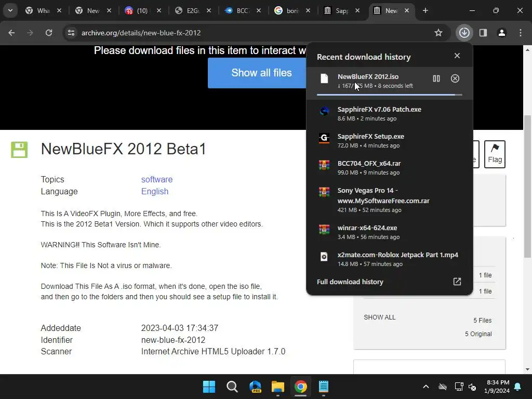Open Notepad from the taskbar
532x399 pixels.
324,387
